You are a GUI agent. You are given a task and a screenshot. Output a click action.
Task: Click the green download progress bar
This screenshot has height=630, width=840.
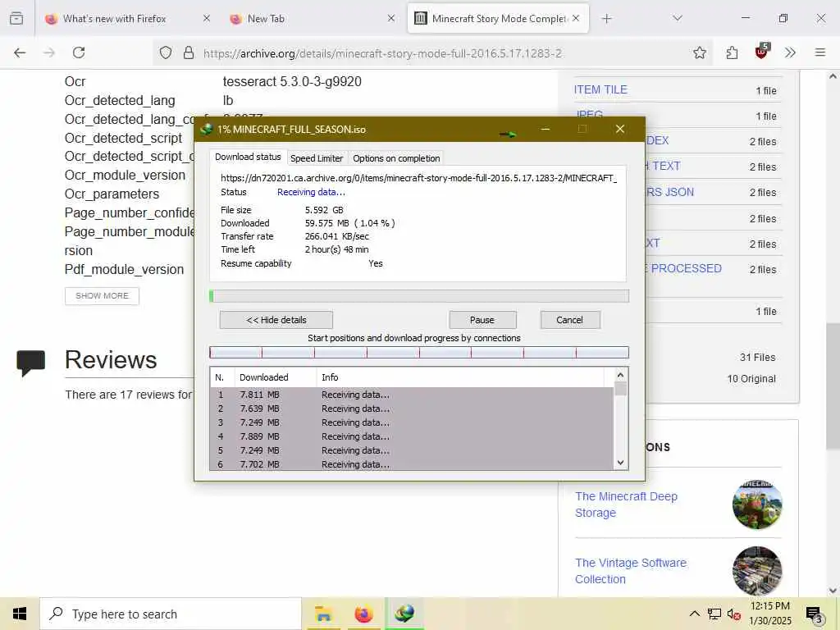pyautogui.click(x=419, y=296)
